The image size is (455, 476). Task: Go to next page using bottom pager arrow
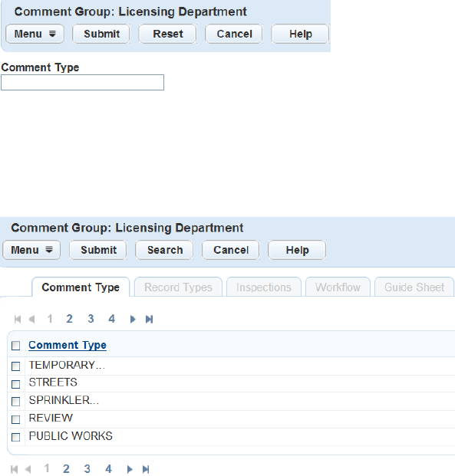[130, 469]
